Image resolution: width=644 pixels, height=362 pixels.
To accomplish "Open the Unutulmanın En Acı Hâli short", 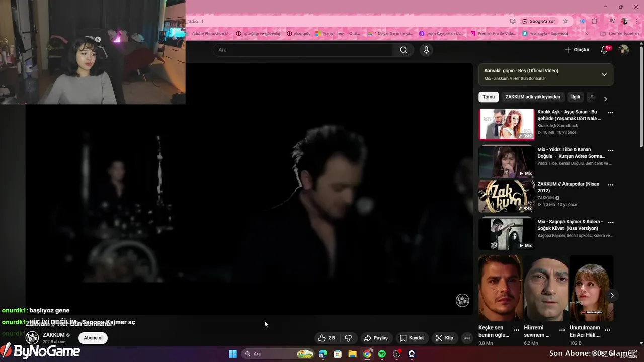I will click(591, 289).
